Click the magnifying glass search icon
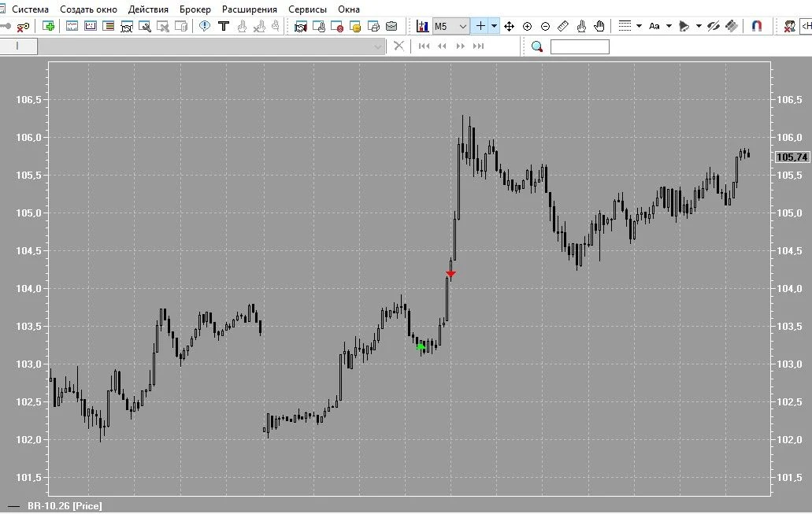Viewport: 812px width, 514px height. [x=537, y=46]
